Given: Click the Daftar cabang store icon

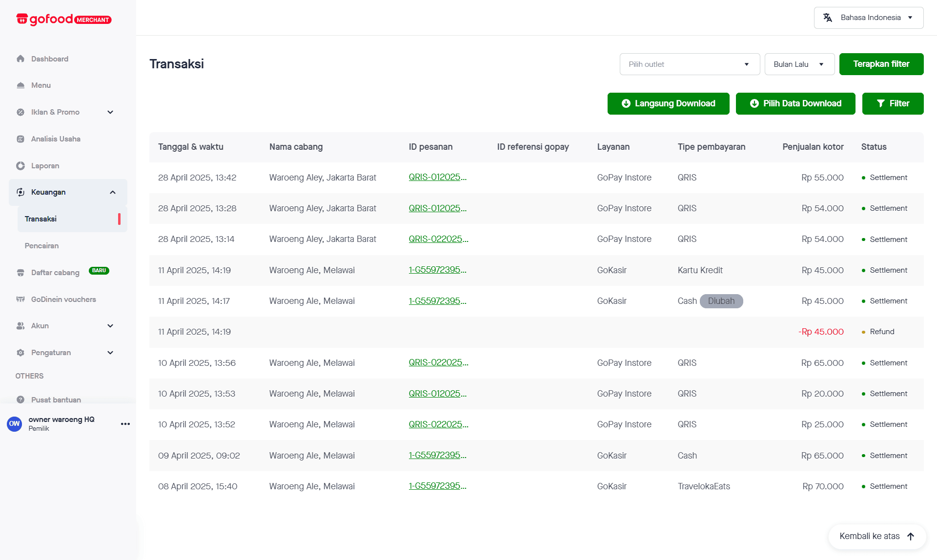Looking at the screenshot, I should pos(20,273).
